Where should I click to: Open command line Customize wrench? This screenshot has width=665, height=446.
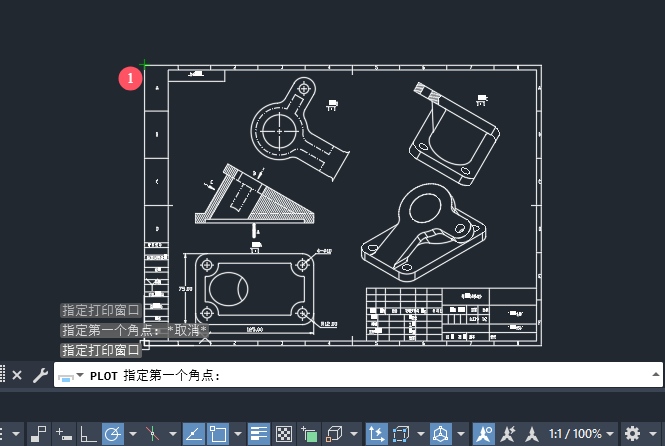[40, 375]
